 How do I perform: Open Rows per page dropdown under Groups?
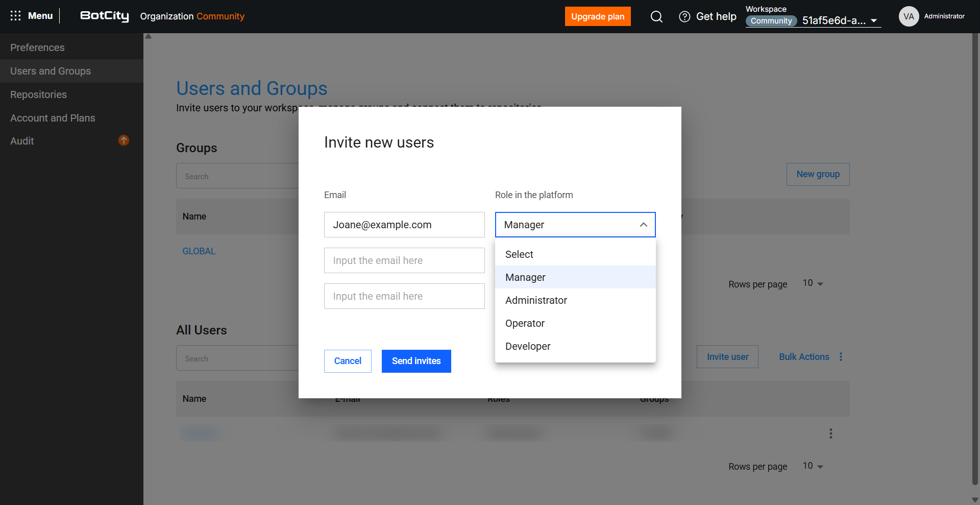(x=813, y=283)
